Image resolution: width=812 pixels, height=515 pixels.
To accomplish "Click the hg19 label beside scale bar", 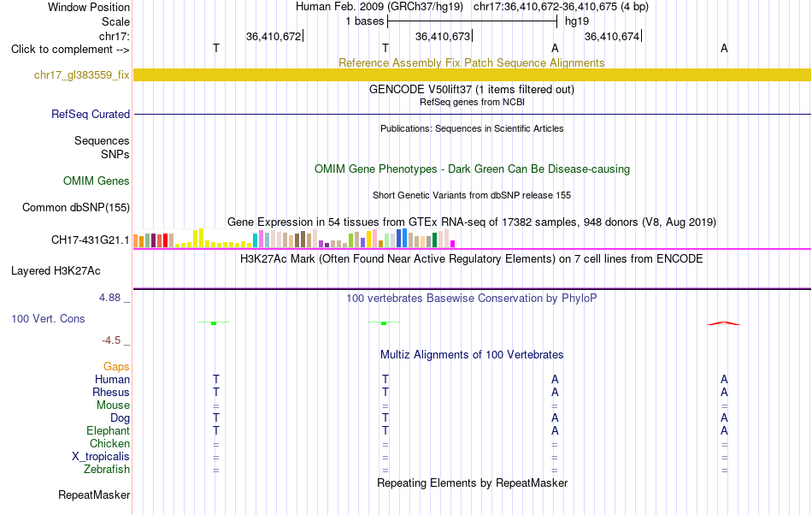I will (576, 21).
